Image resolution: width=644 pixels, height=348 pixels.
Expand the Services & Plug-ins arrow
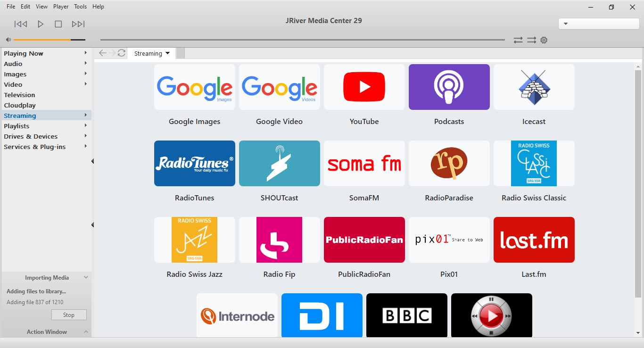click(x=86, y=146)
